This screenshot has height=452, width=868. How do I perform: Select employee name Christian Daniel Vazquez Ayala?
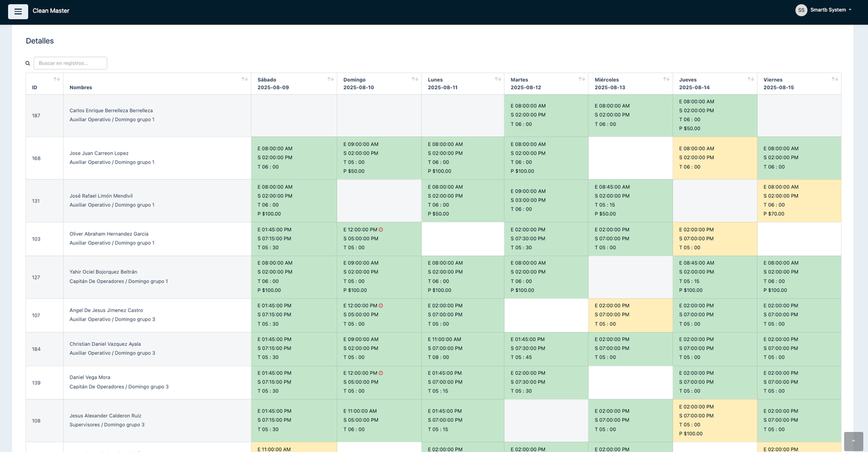[105, 344]
